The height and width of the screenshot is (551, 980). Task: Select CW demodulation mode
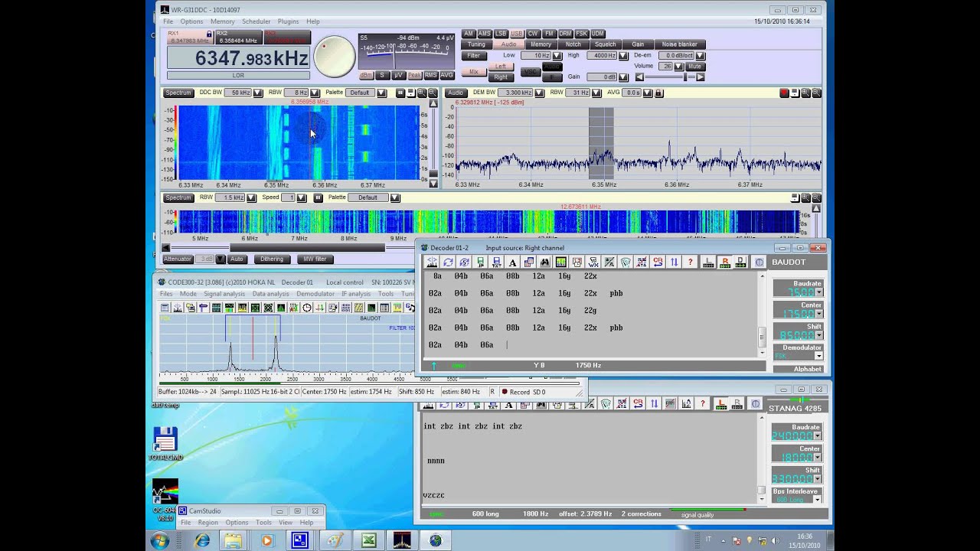[x=533, y=34]
